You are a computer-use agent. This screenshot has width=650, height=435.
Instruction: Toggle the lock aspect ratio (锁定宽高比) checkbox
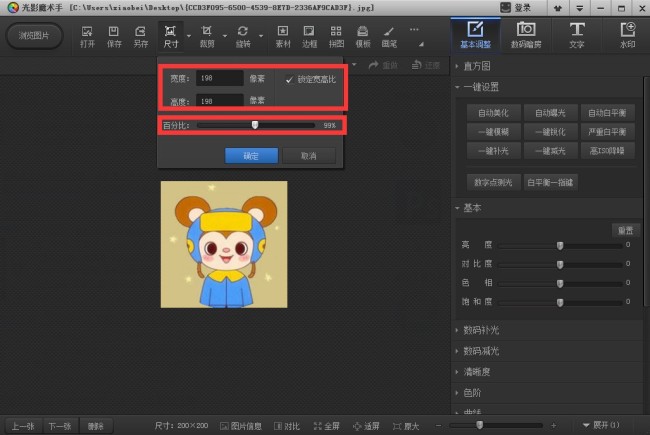(289, 79)
